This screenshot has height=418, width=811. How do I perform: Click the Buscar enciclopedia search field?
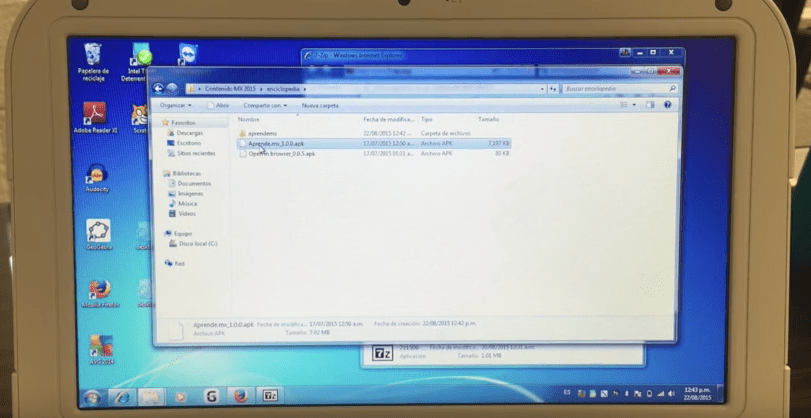619,89
